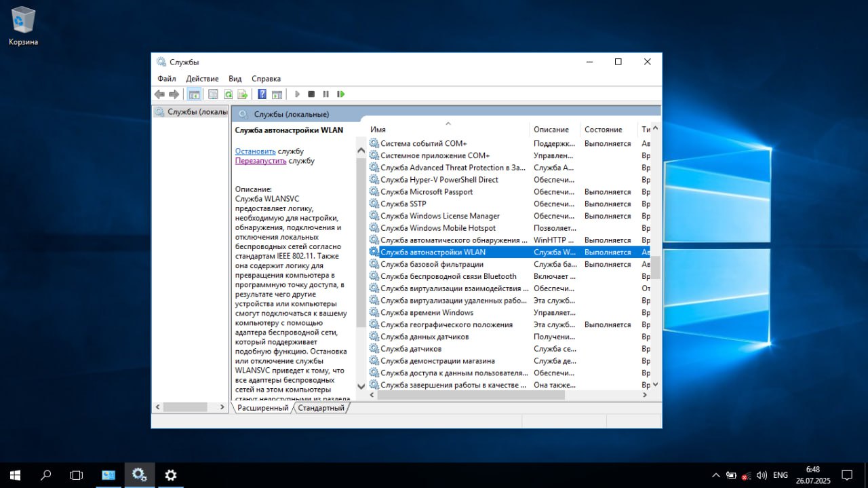Open Recycle Bin Корзина desktop icon
This screenshot has width=868, height=488.
[23, 26]
